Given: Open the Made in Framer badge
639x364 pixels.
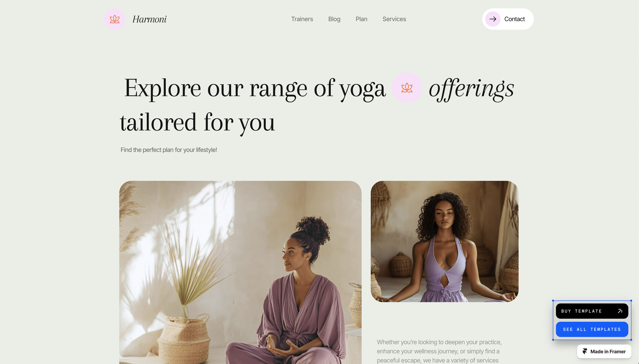Looking at the screenshot, I should pyautogui.click(x=604, y=351).
